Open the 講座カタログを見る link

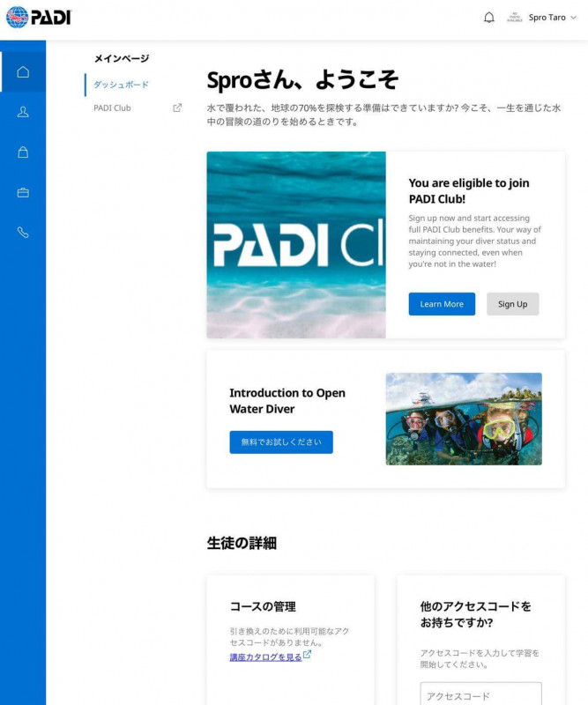pyautogui.click(x=265, y=657)
